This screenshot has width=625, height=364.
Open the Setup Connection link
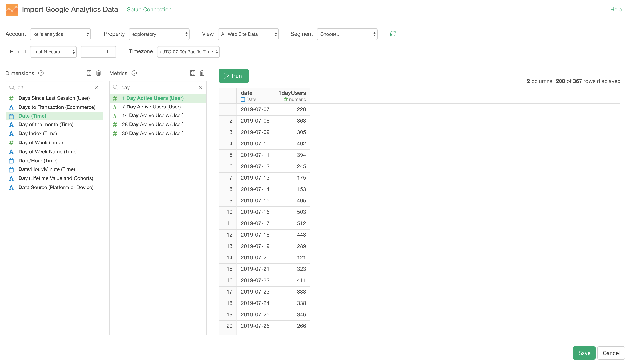[x=149, y=9]
